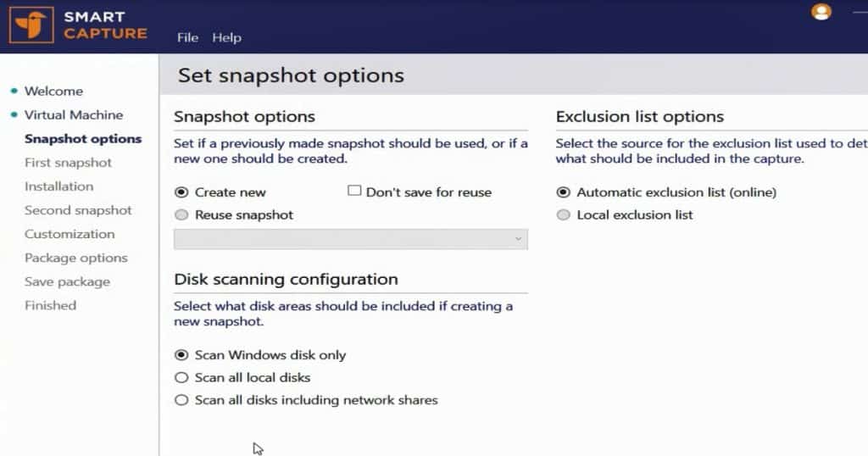Open the Help menu
Viewport: 868px width, 456px height.
226,37
